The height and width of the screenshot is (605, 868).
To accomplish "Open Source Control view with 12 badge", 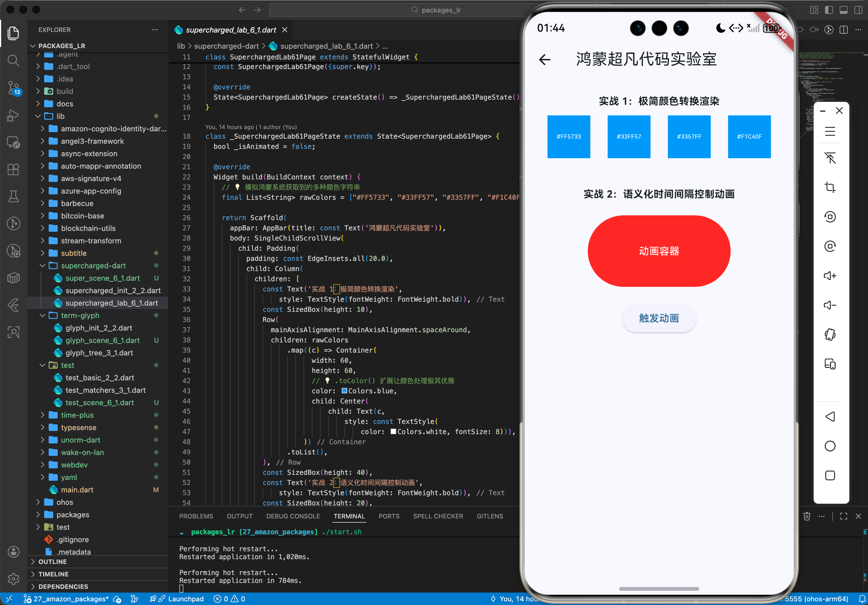I will (x=14, y=88).
